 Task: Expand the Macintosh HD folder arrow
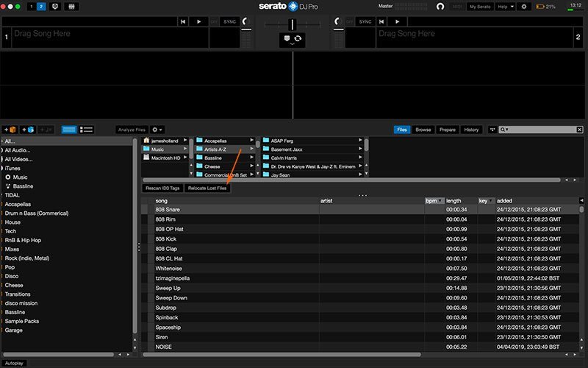(185, 158)
